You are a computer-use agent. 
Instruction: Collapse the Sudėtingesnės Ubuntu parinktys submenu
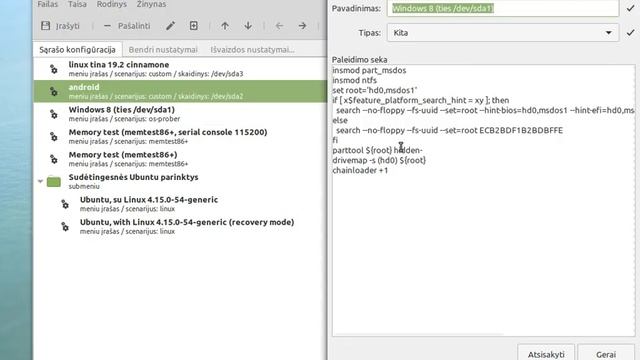tap(40, 181)
